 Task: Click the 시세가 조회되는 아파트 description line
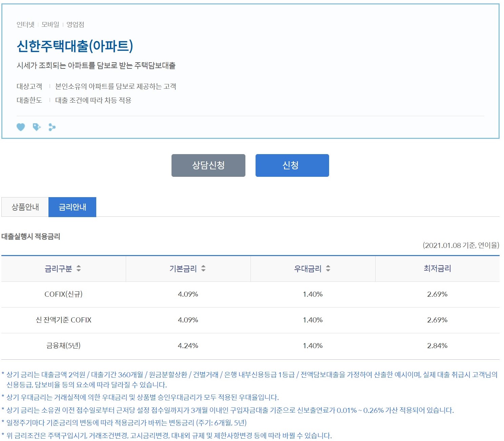pyautogui.click(x=96, y=65)
